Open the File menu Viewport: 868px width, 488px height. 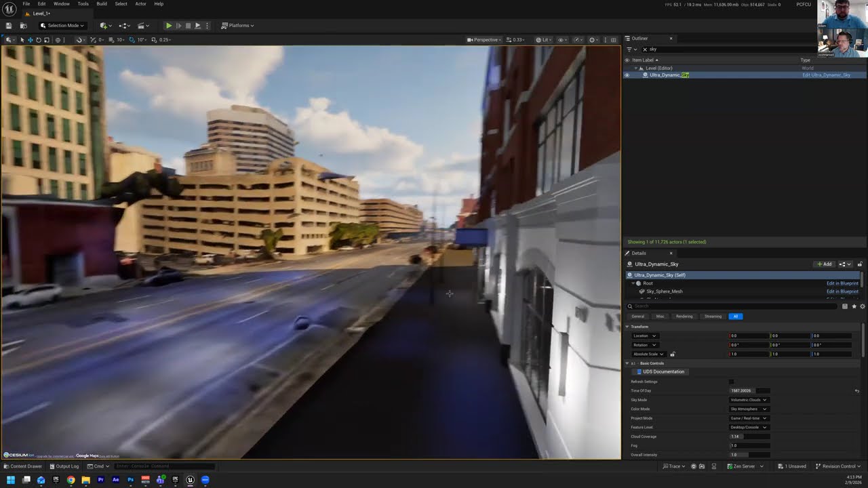26,4
